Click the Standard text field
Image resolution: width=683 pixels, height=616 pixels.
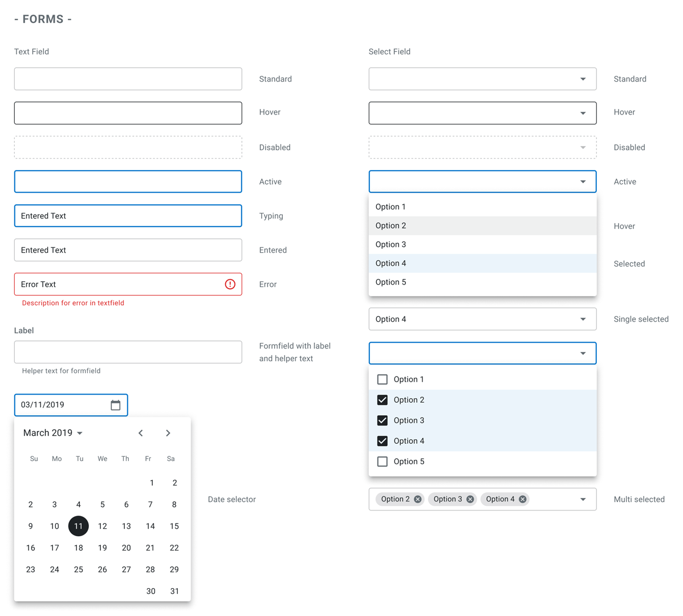[128, 79]
